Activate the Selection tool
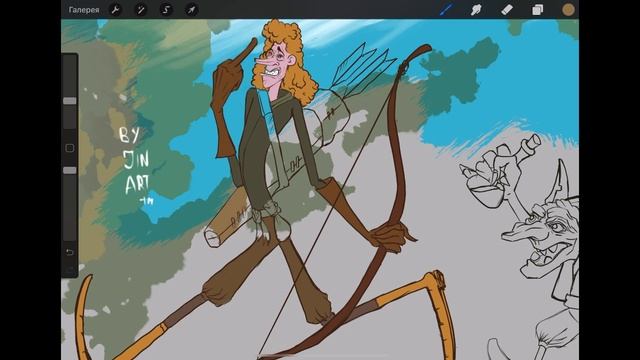The height and width of the screenshot is (360, 640). tap(166, 10)
